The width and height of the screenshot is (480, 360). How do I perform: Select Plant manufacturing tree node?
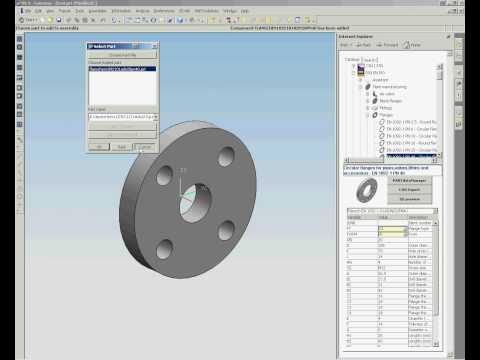pos(390,87)
